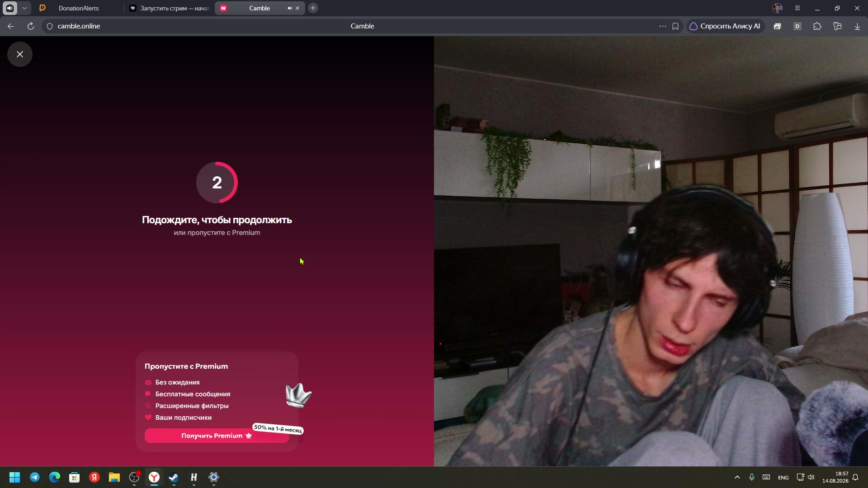Viewport: 868px width, 488px height.
Task: Switch the ENG input language
Action: (783, 478)
